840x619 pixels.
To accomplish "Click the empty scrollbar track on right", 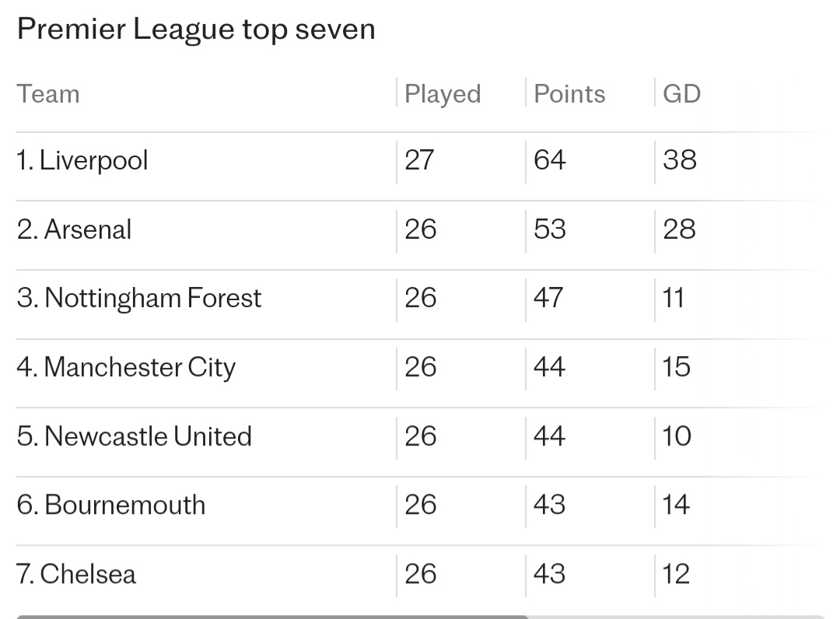I will coord(676,617).
